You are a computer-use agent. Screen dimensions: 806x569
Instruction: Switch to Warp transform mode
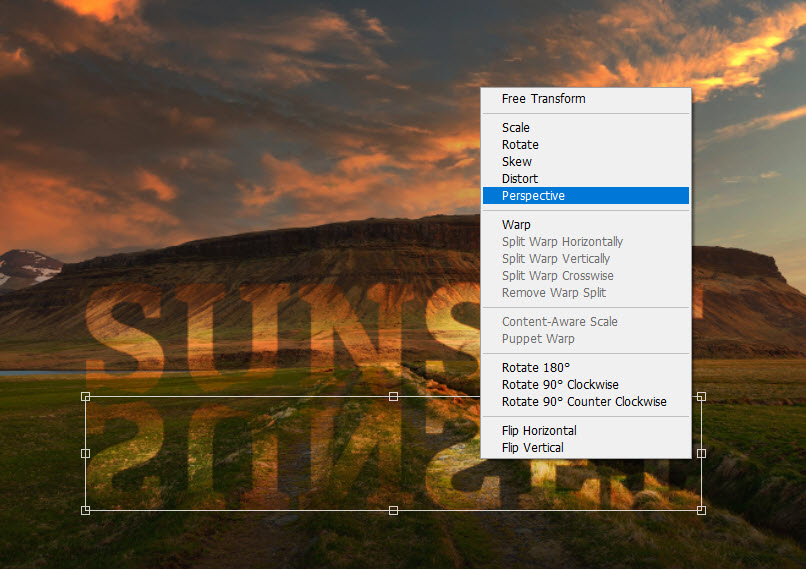516,225
